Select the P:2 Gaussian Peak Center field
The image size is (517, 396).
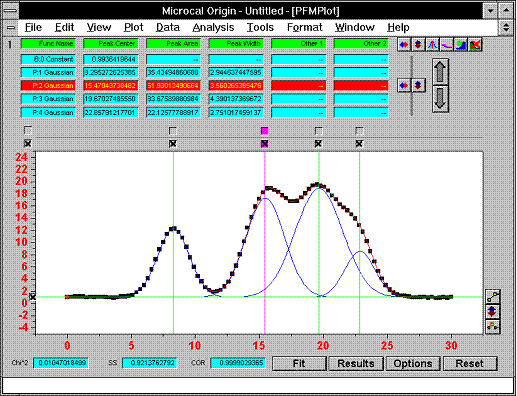pyautogui.click(x=110, y=86)
